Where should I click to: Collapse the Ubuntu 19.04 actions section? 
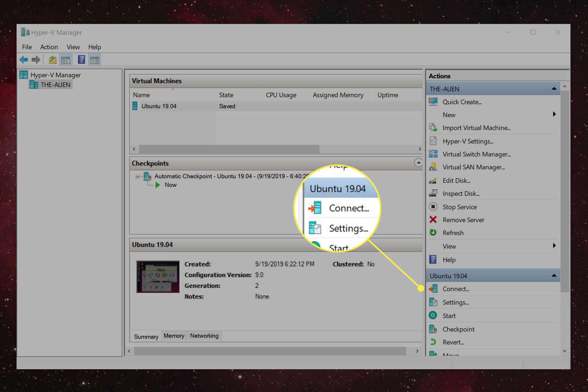tap(554, 275)
